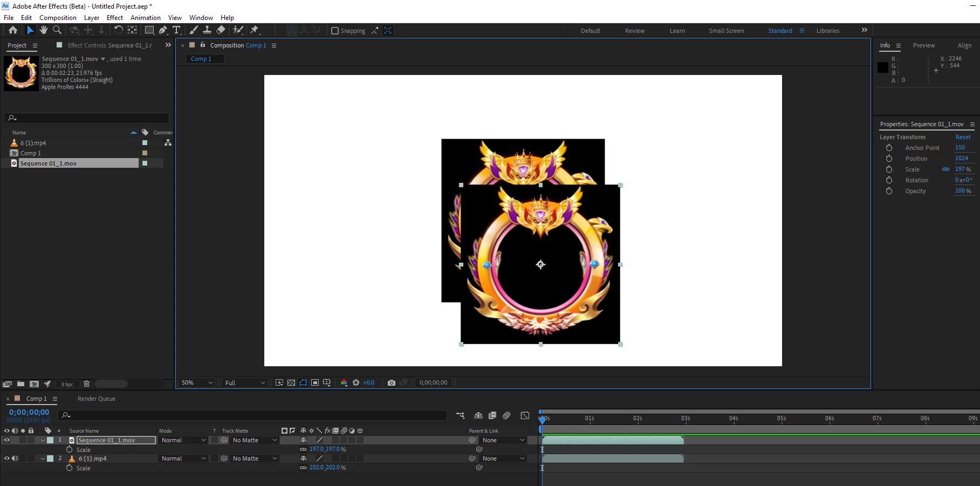The height and width of the screenshot is (486, 980).
Task: Select the Type tool
Action: tap(176, 30)
